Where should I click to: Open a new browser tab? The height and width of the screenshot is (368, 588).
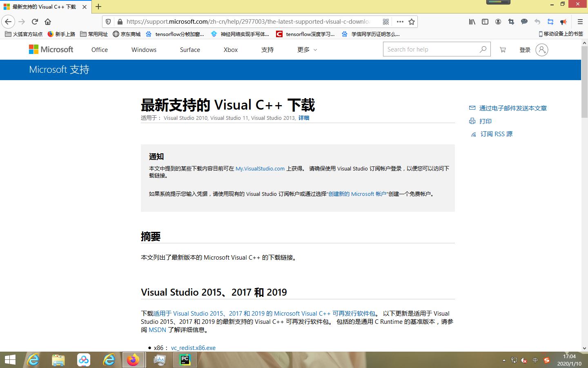pyautogui.click(x=98, y=7)
